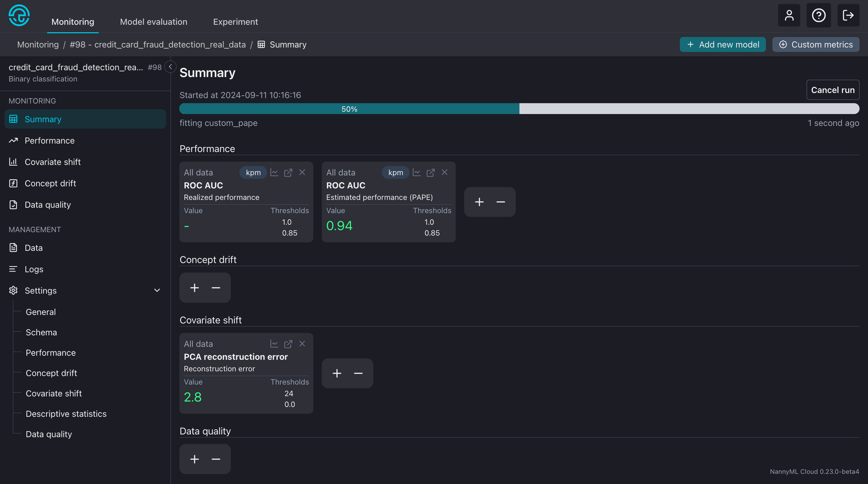Collapse the sidebar with the chevron button

pos(170,67)
